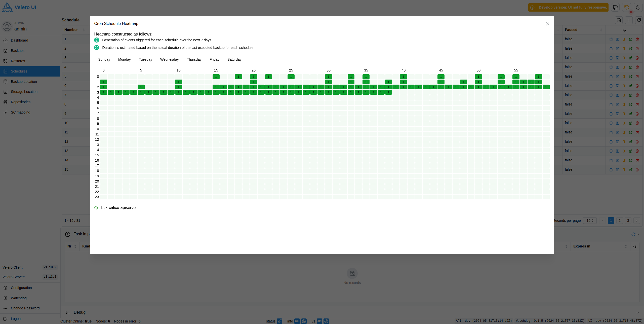Click the info API badge in footer

[297, 321]
